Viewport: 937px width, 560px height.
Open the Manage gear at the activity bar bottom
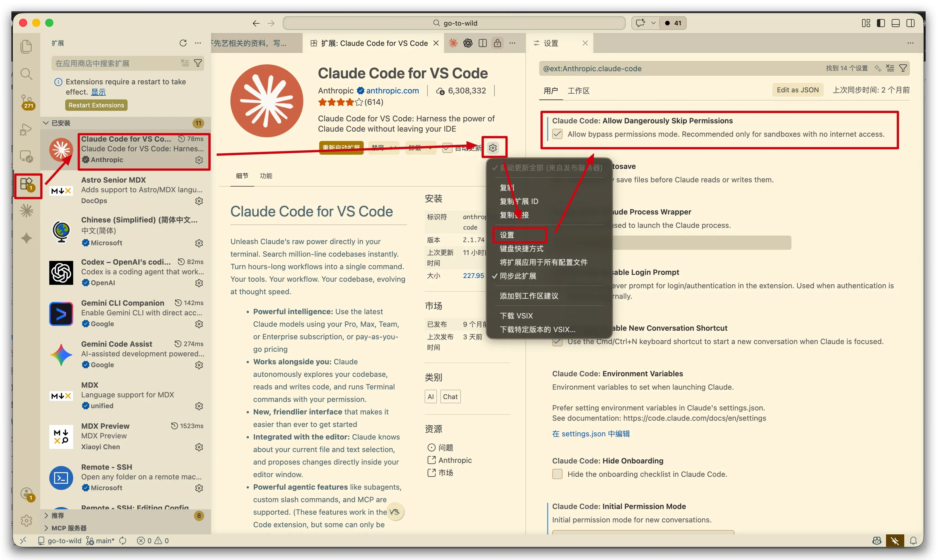(x=26, y=521)
